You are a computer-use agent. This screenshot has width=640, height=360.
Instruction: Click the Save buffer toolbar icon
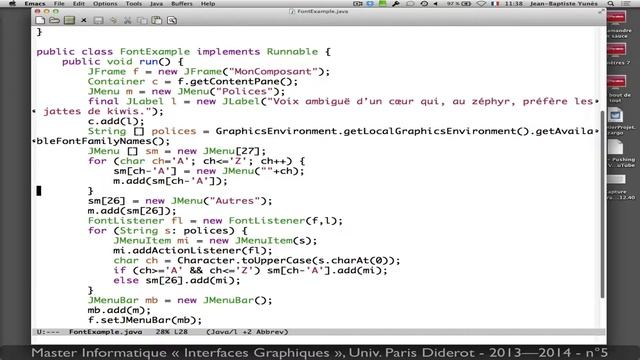click(98, 20)
